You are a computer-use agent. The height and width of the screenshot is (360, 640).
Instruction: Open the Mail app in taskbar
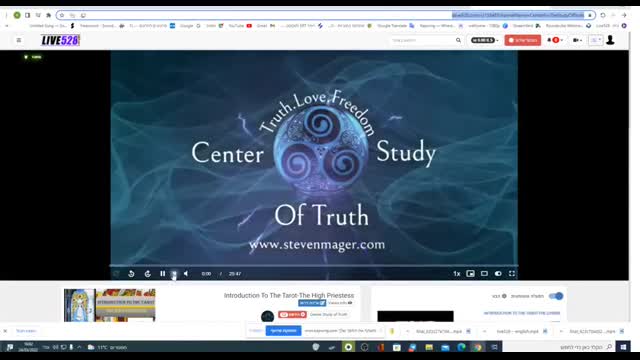(x=445, y=347)
